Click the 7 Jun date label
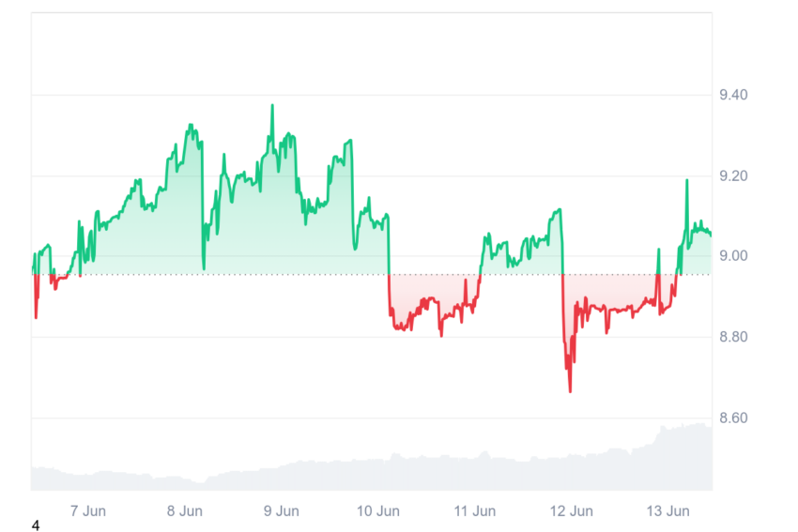The image size is (798, 532). [x=88, y=510]
